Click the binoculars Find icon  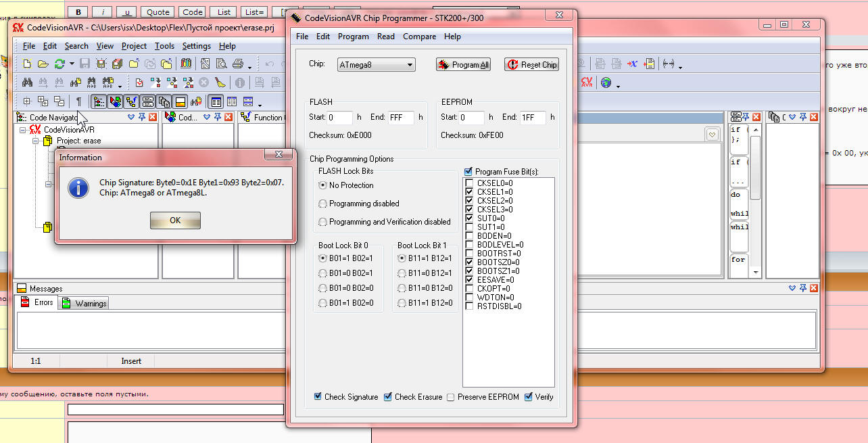click(28, 83)
